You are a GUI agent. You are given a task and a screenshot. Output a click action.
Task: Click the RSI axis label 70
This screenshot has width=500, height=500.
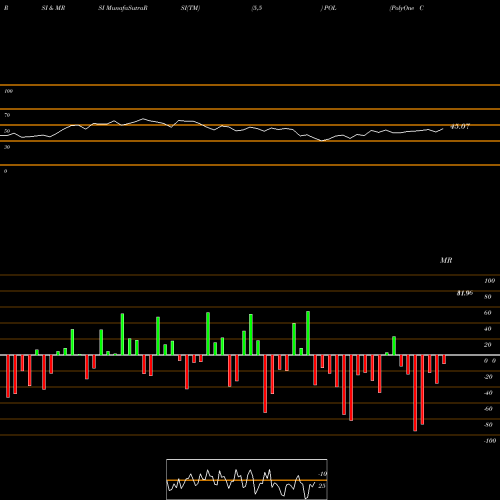click(x=7, y=115)
